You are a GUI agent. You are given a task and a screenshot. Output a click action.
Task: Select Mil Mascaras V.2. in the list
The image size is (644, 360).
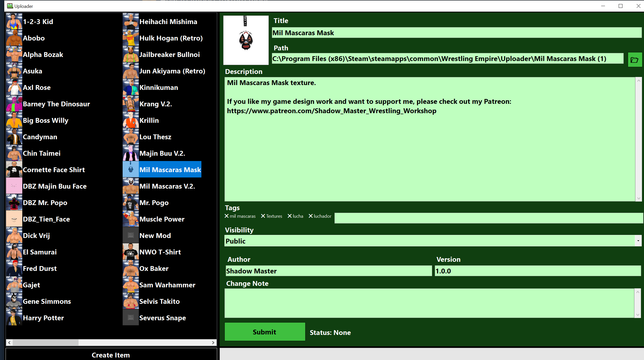[167, 186]
